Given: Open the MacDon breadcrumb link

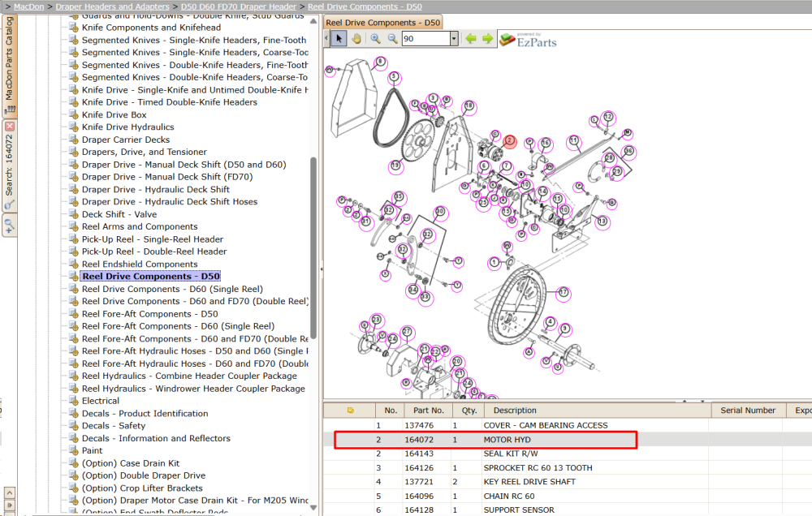Looking at the screenshot, I should [x=29, y=6].
